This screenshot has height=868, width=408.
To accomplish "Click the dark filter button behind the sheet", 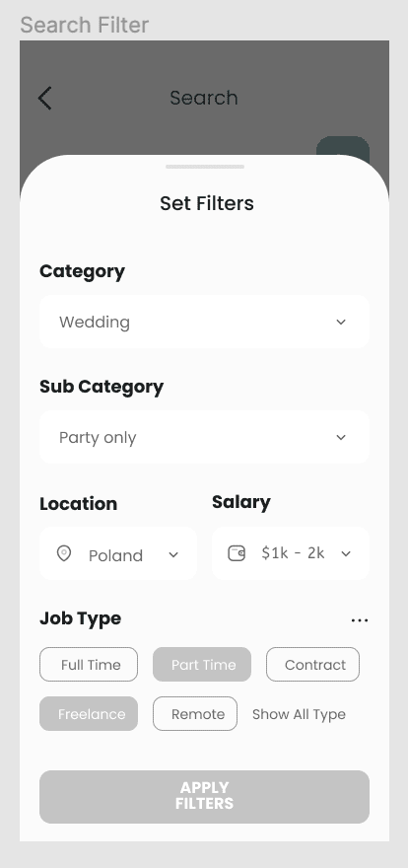I will click(343, 146).
